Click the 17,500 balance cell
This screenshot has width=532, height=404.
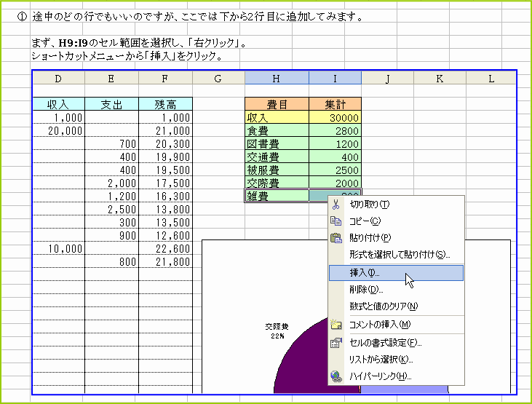(165, 183)
